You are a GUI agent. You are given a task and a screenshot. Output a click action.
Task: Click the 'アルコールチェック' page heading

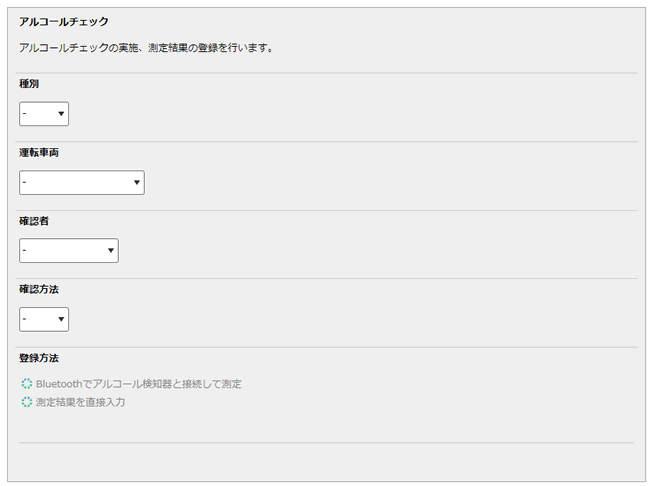[x=64, y=21]
